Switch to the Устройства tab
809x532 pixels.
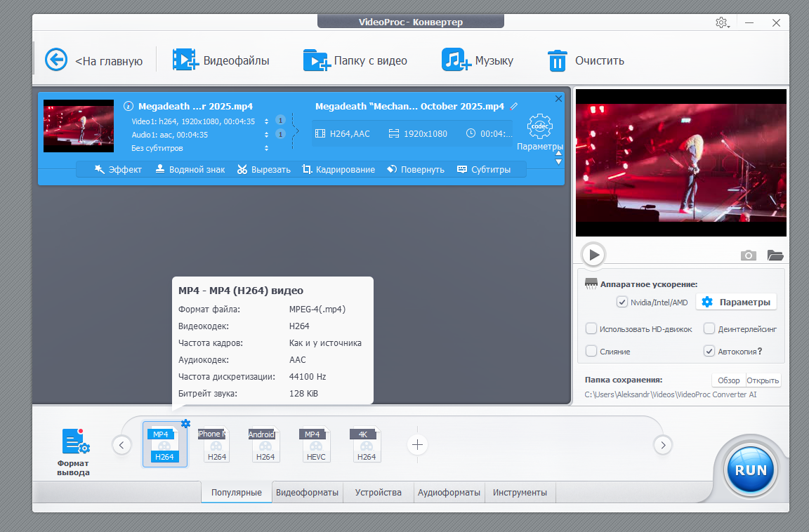tap(379, 492)
